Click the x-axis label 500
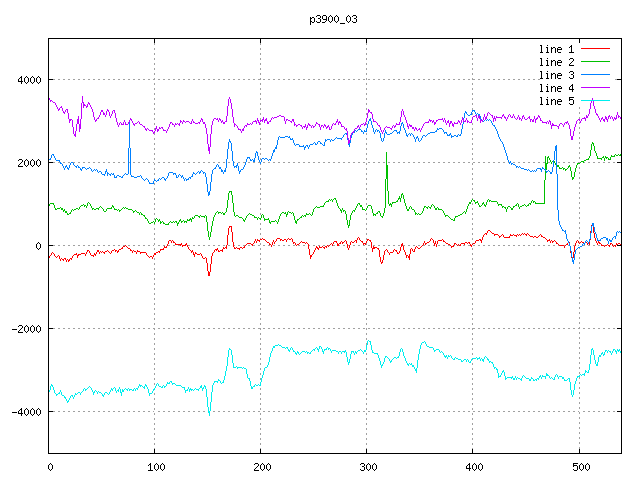The width and height of the screenshot is (640, 480). [581, 467]
